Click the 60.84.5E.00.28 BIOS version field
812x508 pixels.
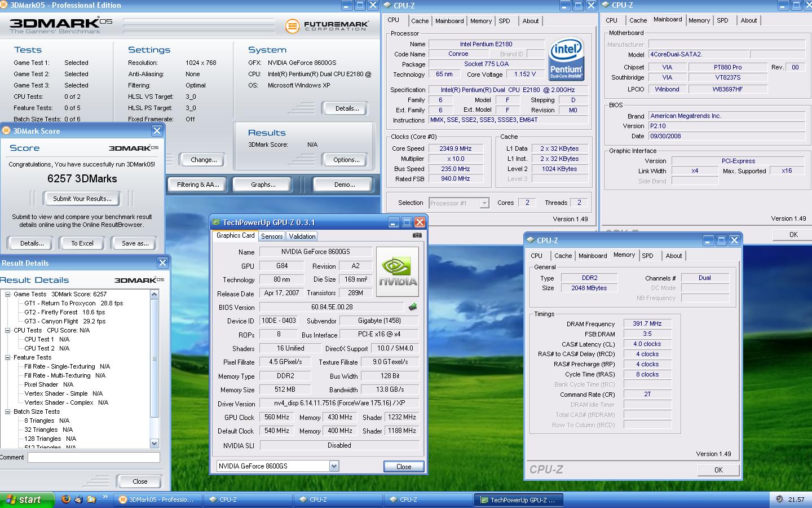(332, 307)
